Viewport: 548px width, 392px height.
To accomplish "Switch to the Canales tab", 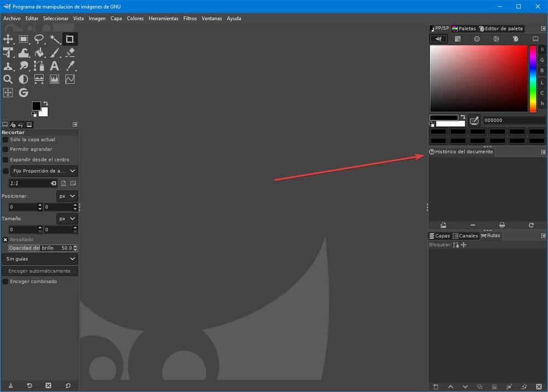I will coord(465,236).
